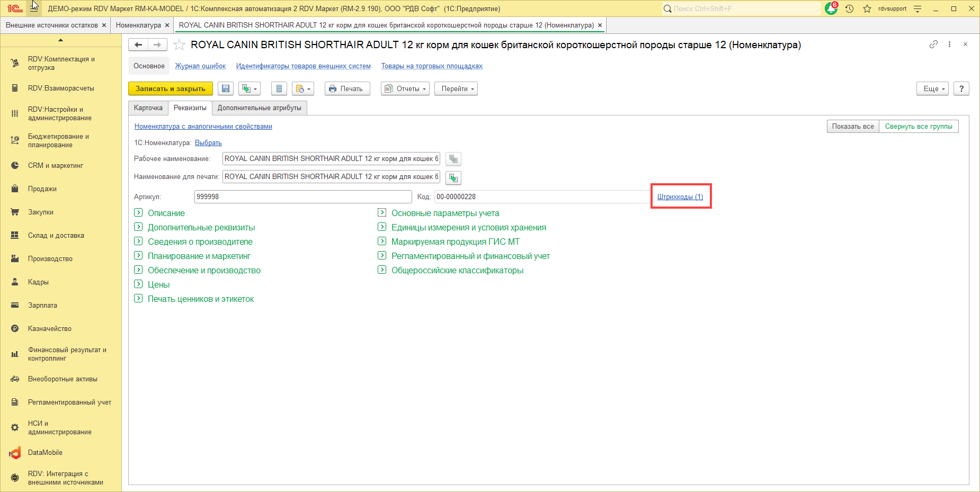The height and width of the screenshot is (492, 980).
Task: Click Свернуть все группы button
Action: pos(919,127)
